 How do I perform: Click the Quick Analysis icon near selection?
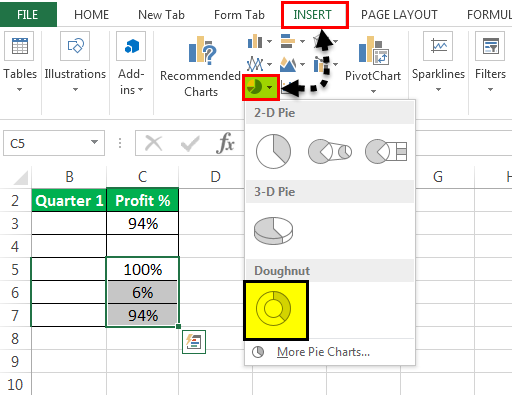[x=194, y=342]
